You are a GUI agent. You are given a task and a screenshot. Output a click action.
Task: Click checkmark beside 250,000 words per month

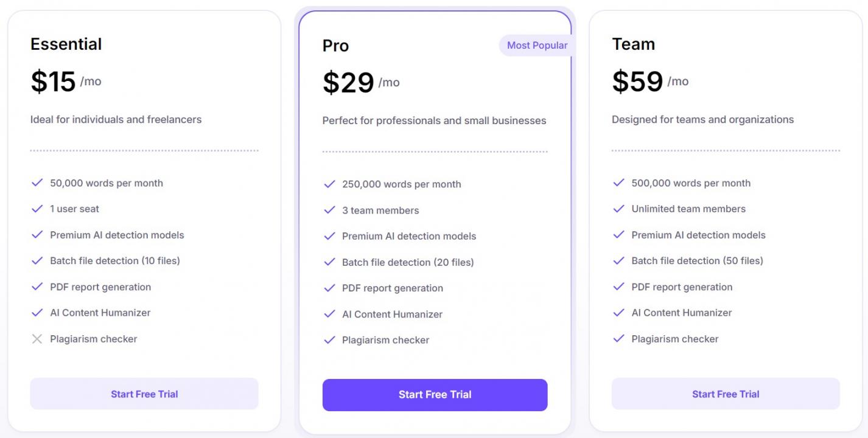[x=329, y=184]
